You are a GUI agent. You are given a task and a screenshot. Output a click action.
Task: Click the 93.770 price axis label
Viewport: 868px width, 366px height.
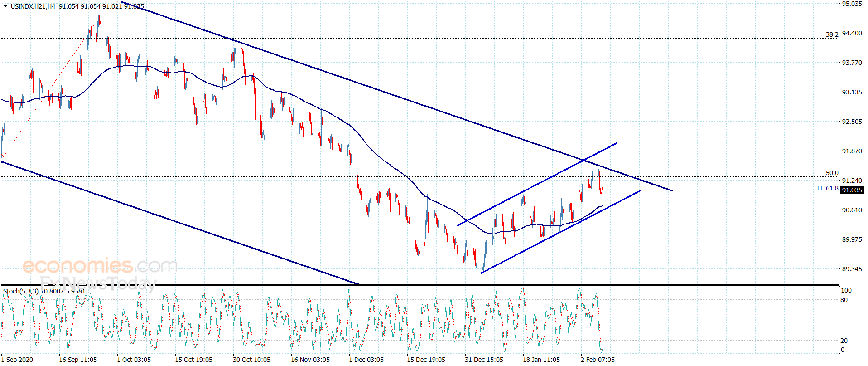coord(852,63)
